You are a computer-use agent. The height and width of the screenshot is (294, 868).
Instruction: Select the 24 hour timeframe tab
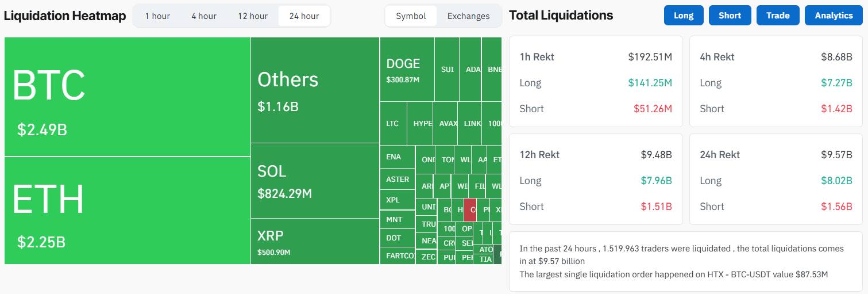[304, 16]
